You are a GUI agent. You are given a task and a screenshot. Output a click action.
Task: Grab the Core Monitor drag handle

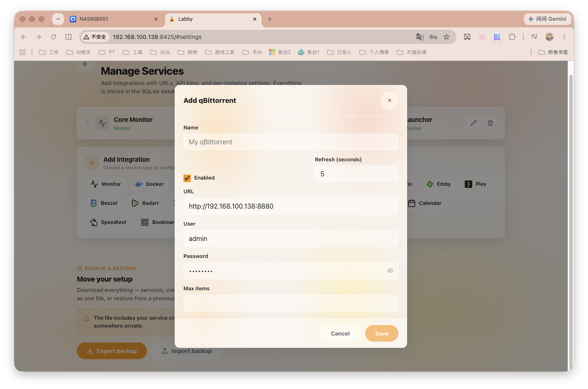[87, 123]
